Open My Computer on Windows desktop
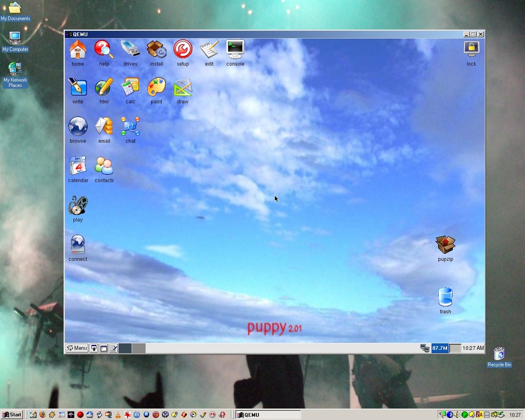 (x=15, y=42)
